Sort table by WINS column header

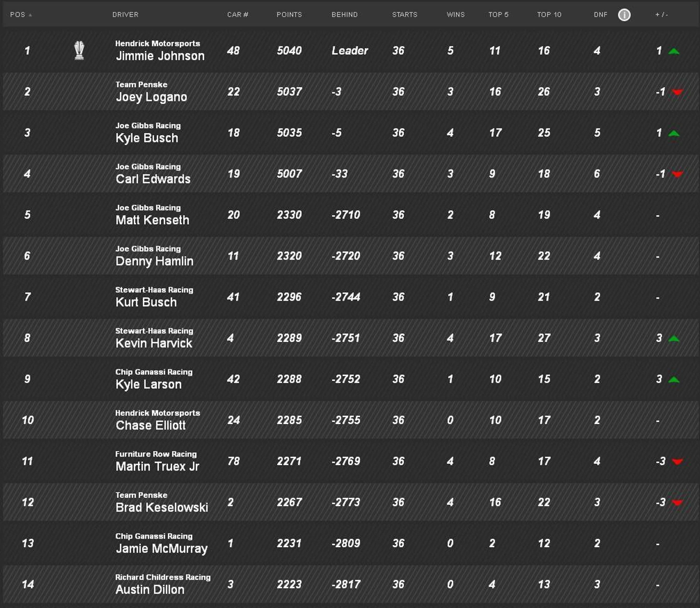455,15
